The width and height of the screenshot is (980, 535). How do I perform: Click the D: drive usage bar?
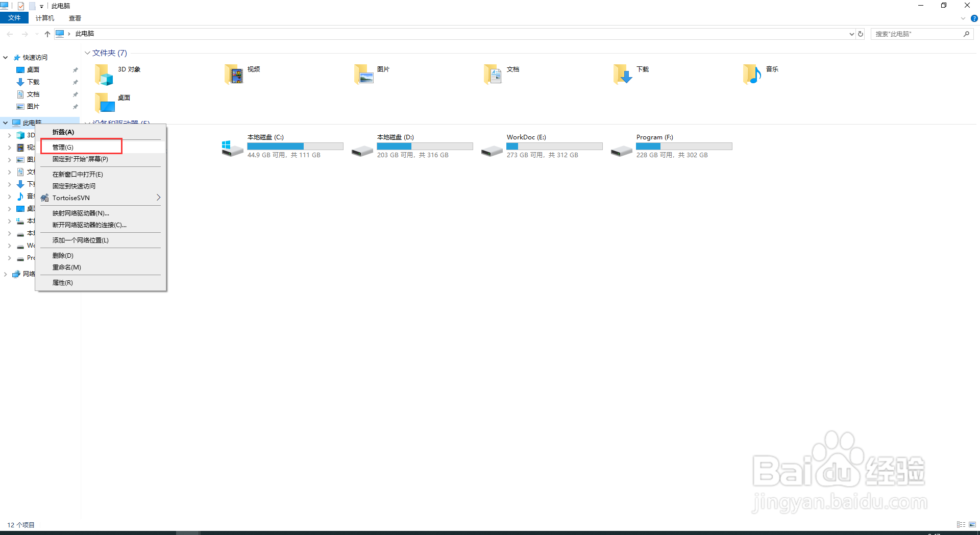click(425, 147)
